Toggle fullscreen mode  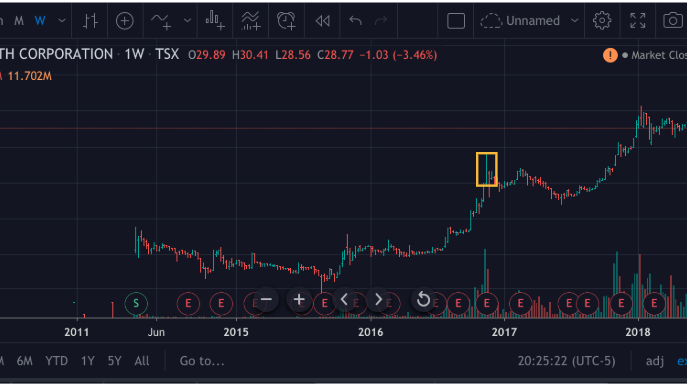[637, 21]
